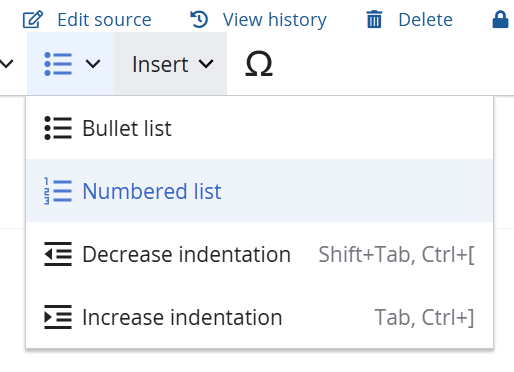Click the Edit source pencil icon
Viewport: 514px width, 372px height.
point(33,19)
